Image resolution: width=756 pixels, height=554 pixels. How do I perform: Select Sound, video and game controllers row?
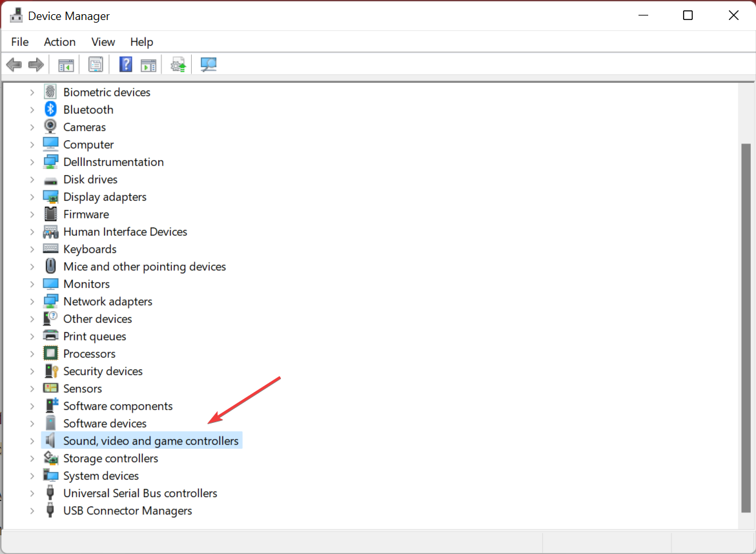click(142, 441)
